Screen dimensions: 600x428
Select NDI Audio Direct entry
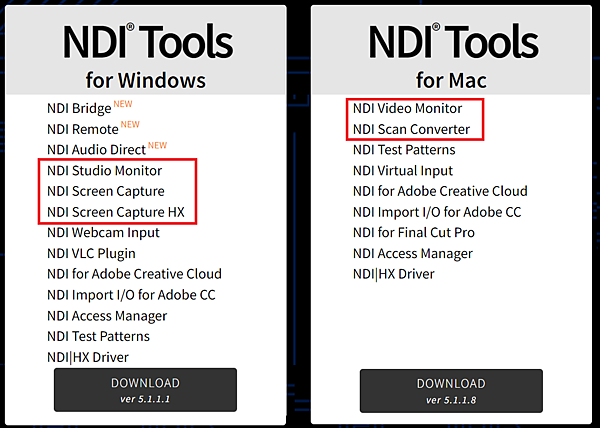tap(96, 150)
